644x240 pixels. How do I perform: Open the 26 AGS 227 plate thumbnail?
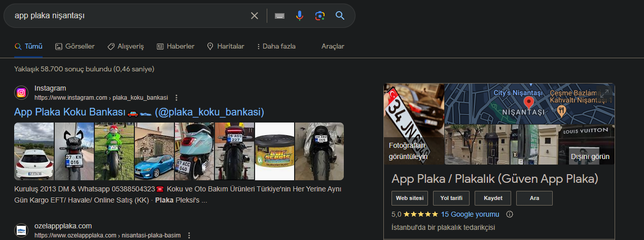tap(234, 151)
